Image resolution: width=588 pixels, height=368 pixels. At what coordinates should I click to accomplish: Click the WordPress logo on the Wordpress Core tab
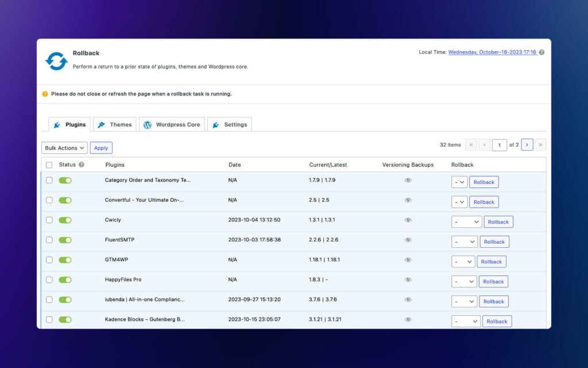[149, 124]
